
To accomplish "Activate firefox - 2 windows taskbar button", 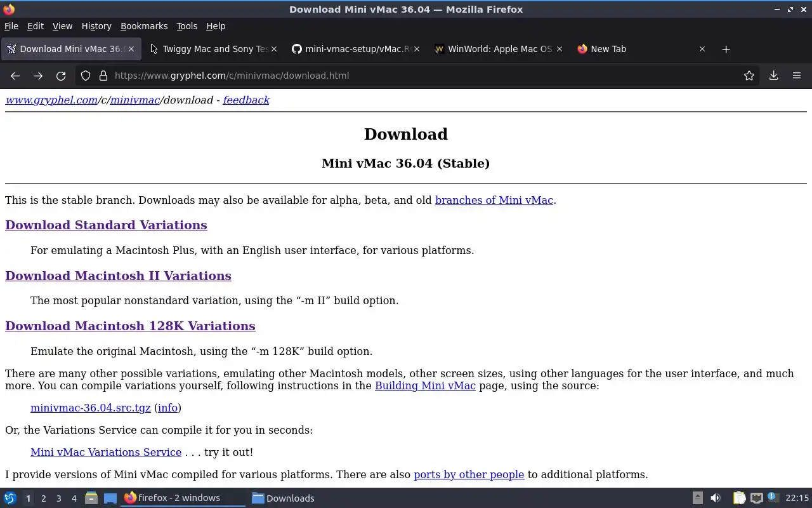I will (183, 498).
